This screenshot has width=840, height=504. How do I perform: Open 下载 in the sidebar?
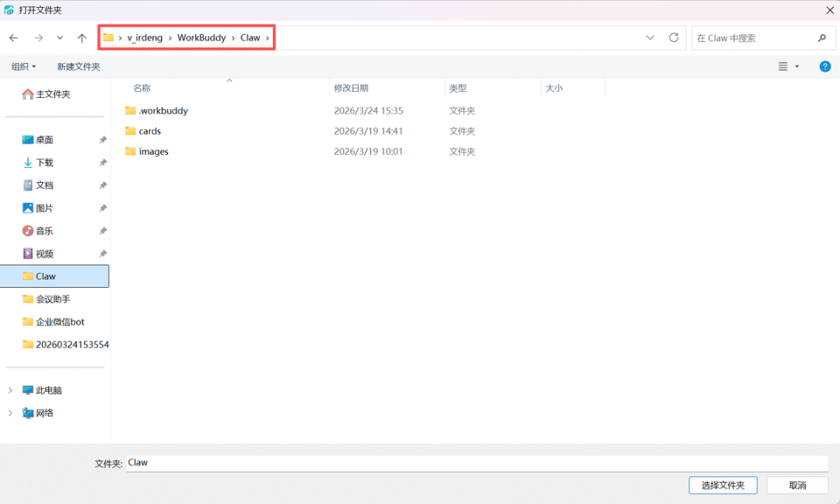pos(44,163)
